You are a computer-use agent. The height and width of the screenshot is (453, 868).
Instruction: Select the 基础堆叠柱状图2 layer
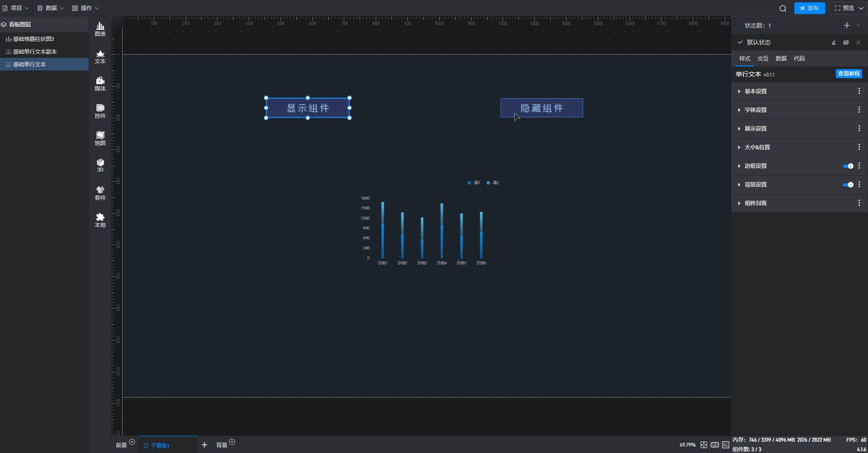pos(44,39)
